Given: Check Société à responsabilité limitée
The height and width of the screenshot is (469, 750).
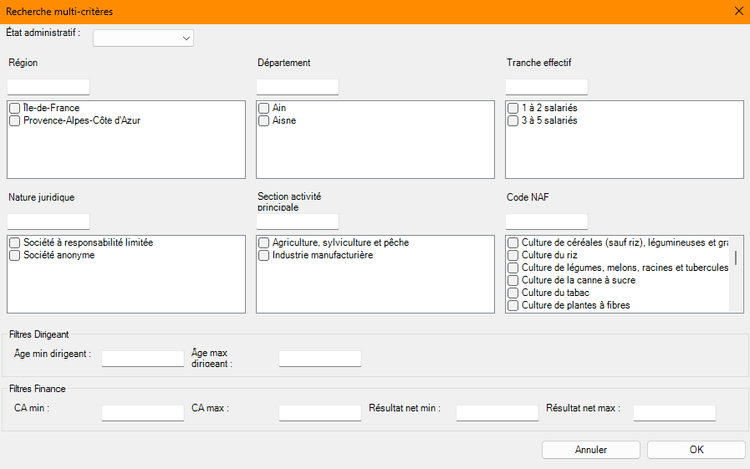Looking at the screenshot, I should click(x=15, y=243).
